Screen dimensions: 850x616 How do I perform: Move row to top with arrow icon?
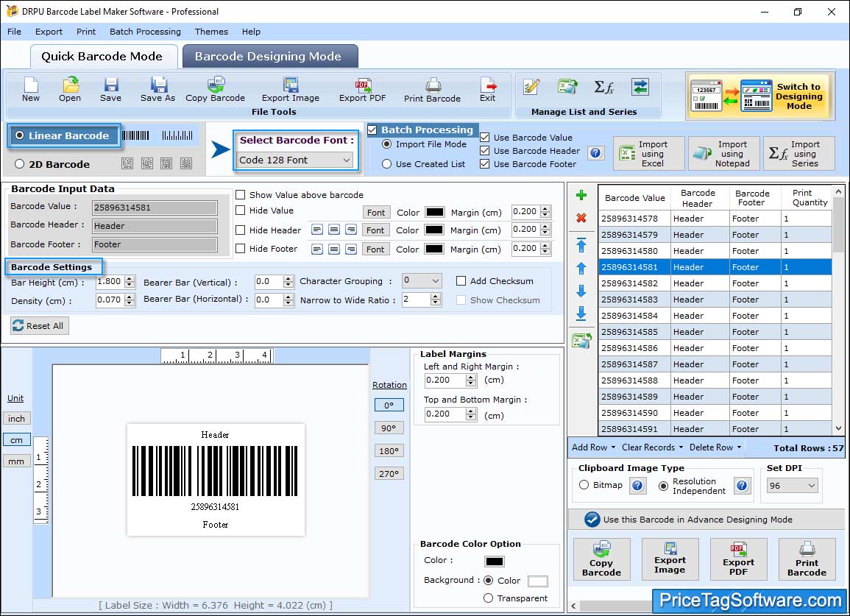[x=581, y=245]
